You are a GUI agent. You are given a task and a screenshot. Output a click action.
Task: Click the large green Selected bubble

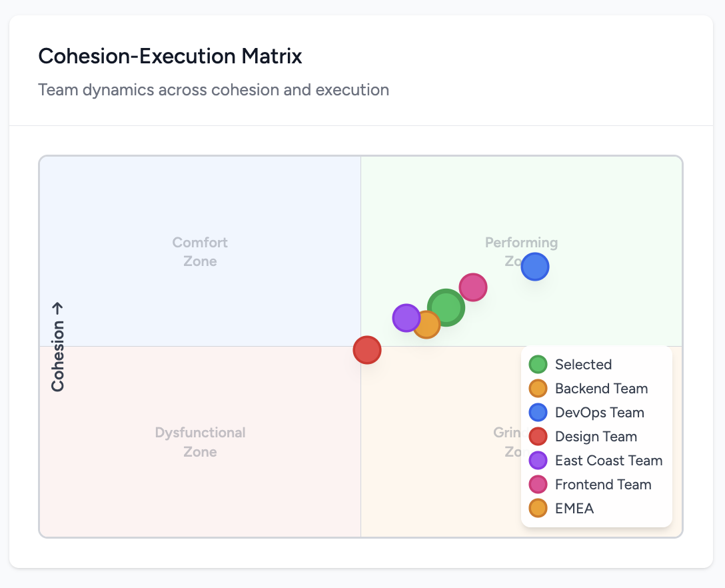coord(446,307)
